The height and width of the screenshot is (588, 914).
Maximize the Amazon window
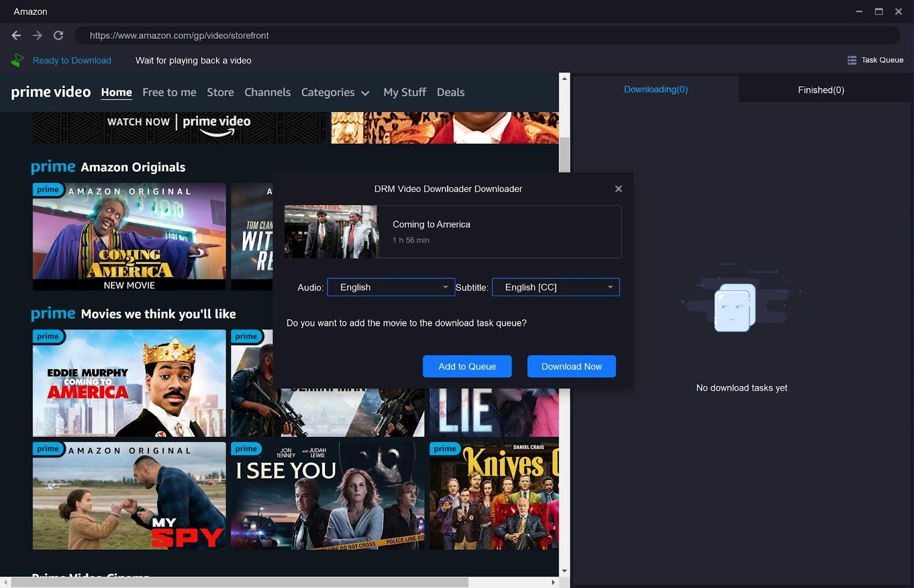[x=879, y=11]
